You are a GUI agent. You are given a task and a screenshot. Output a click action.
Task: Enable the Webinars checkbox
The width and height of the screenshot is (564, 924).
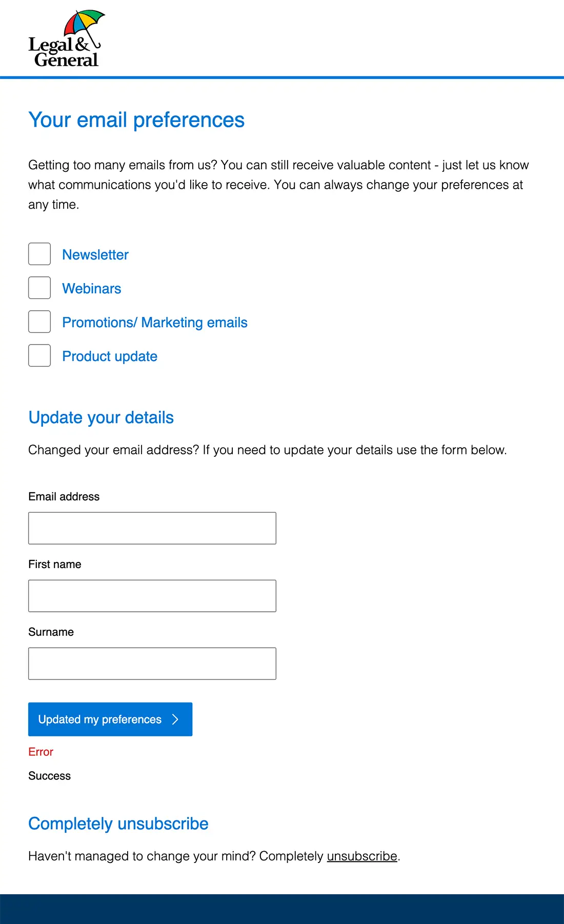click(39, 288)
